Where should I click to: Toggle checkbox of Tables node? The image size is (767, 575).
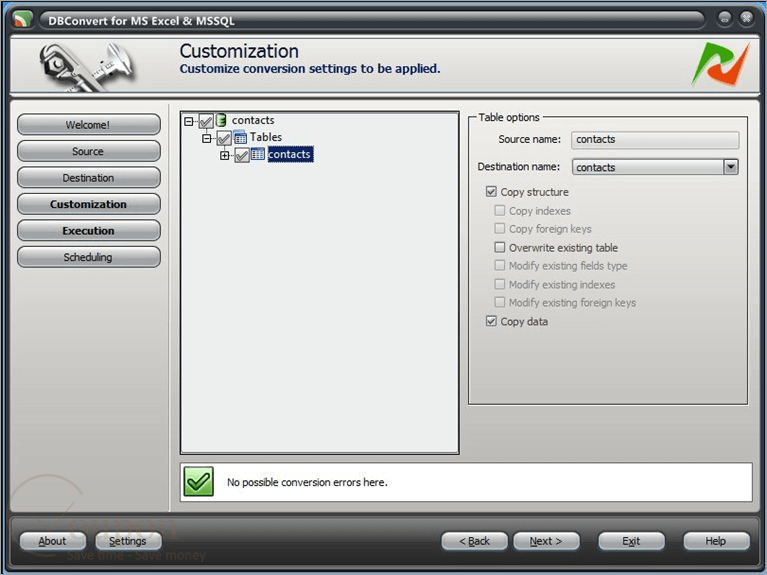point(224,138)
